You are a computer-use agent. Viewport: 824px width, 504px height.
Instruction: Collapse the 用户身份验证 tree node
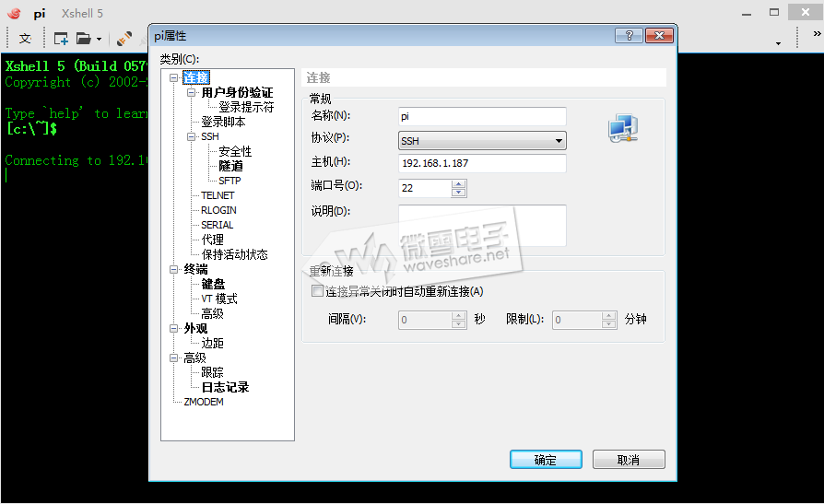click(192, 92)
